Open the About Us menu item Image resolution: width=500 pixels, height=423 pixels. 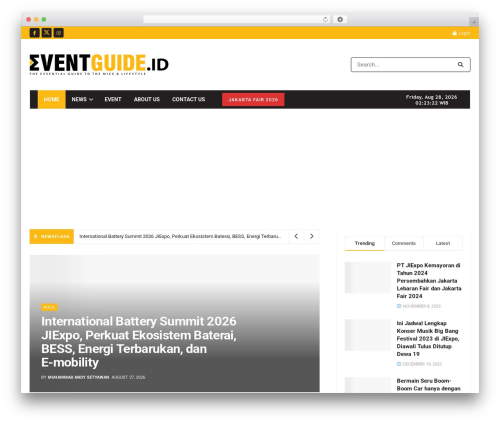pos(147,99)
